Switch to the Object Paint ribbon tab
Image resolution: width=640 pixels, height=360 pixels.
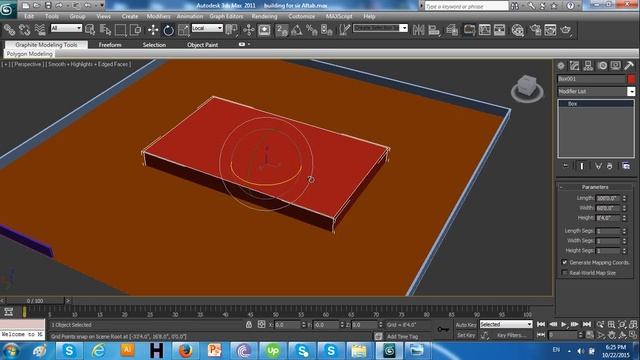[x=202, y=45]
